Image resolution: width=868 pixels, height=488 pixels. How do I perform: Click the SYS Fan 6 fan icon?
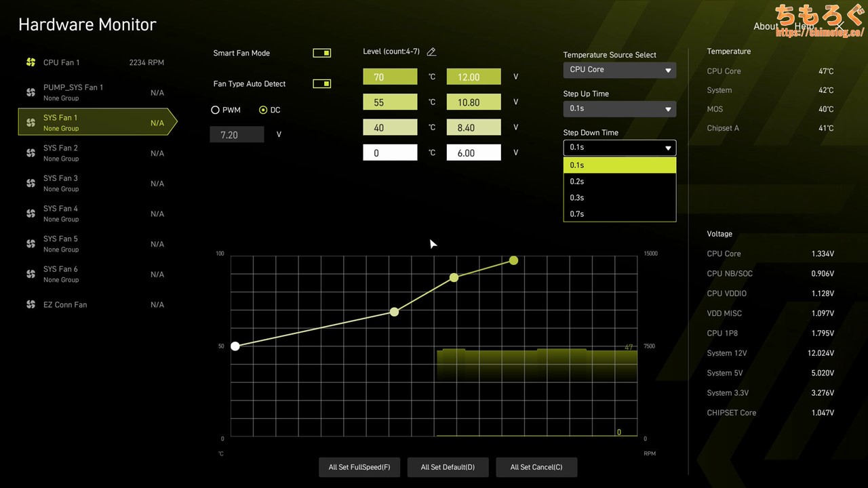[31, 274]
